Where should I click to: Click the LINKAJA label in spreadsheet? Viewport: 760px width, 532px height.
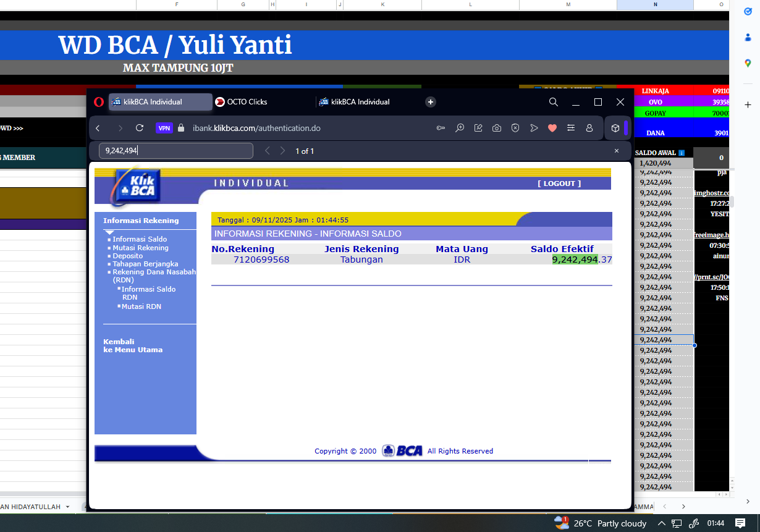tap(655, 91)
